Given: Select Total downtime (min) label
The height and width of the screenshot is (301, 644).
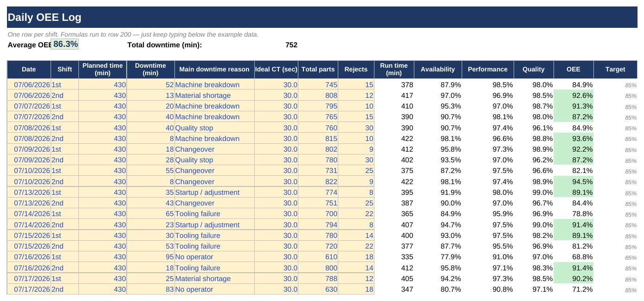Looking at the screenshot, I should [x=165, y=45].
